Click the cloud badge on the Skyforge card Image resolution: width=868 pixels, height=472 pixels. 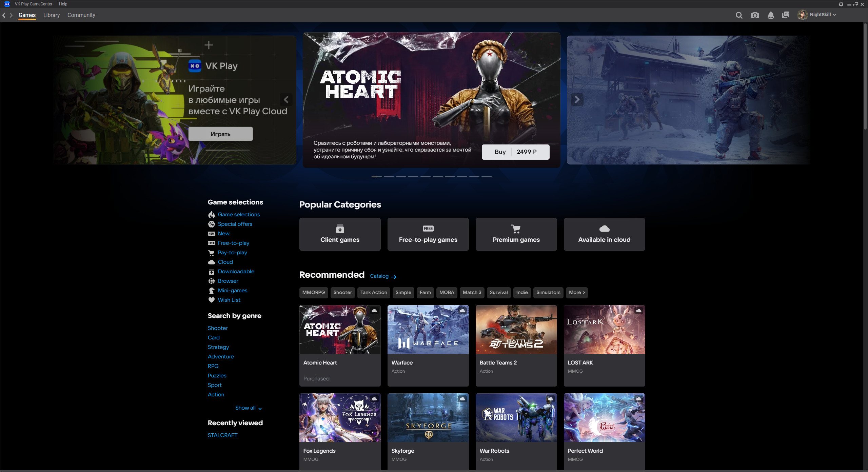tap(462, 399)
